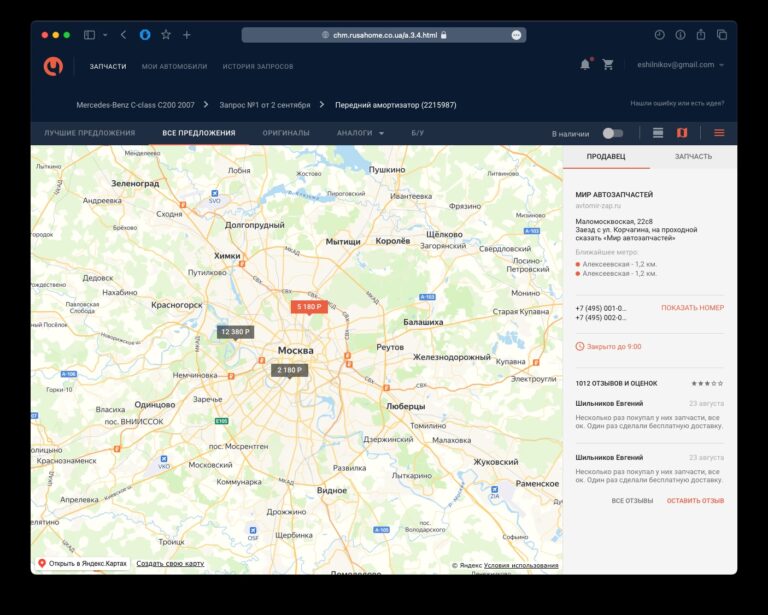Select the 5 180 ₽ map marker

pos(309,308)
